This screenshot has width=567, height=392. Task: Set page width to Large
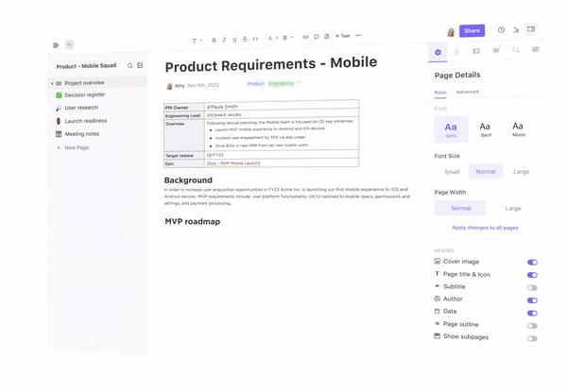pyautogui.click(x=513, y=209)
